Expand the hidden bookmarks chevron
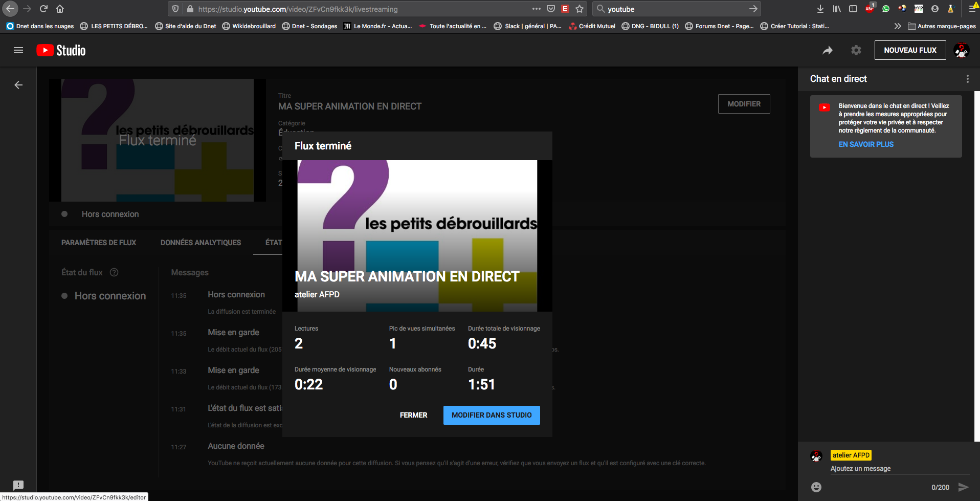The image size is (980, 501). coord(897,26)
